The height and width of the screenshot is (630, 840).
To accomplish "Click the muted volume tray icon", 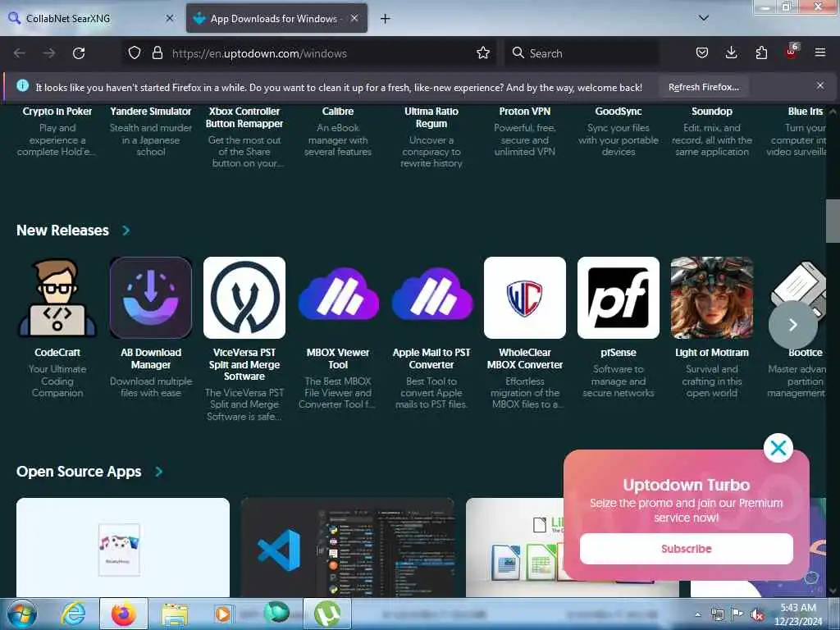I will pos(757,614).
